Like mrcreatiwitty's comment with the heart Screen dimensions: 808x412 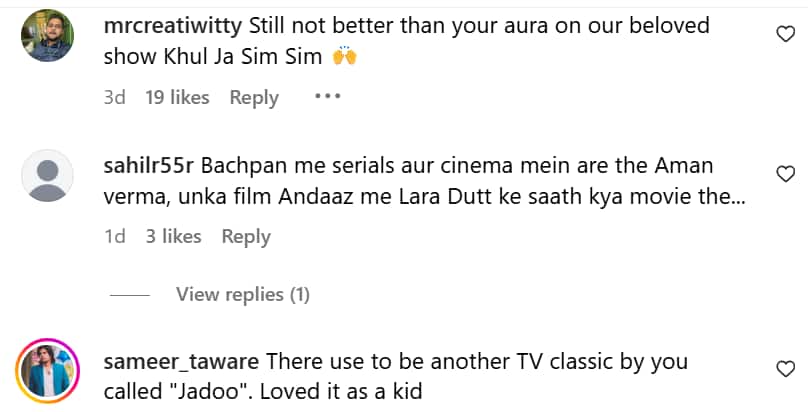click(x=786, y=34)
